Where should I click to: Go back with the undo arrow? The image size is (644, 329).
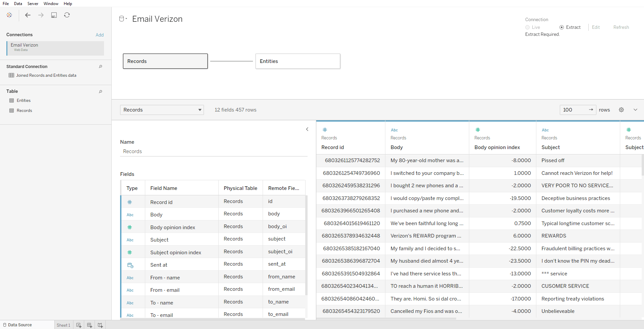click(28, 15)
